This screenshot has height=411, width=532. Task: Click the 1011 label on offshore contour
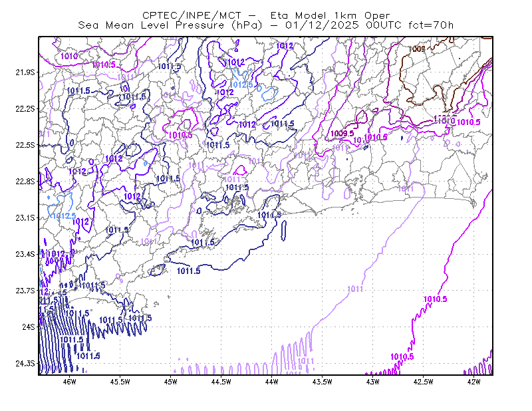(355, 289)
